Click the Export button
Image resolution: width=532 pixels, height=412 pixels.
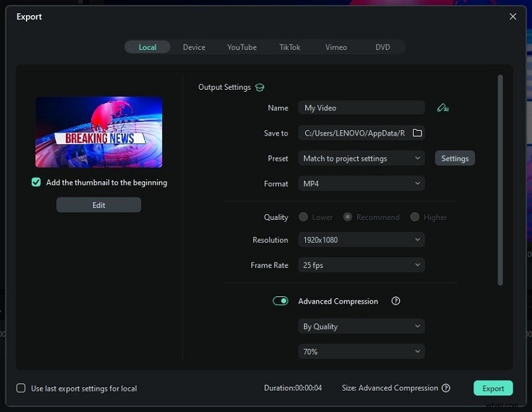[x=493, y=388]
